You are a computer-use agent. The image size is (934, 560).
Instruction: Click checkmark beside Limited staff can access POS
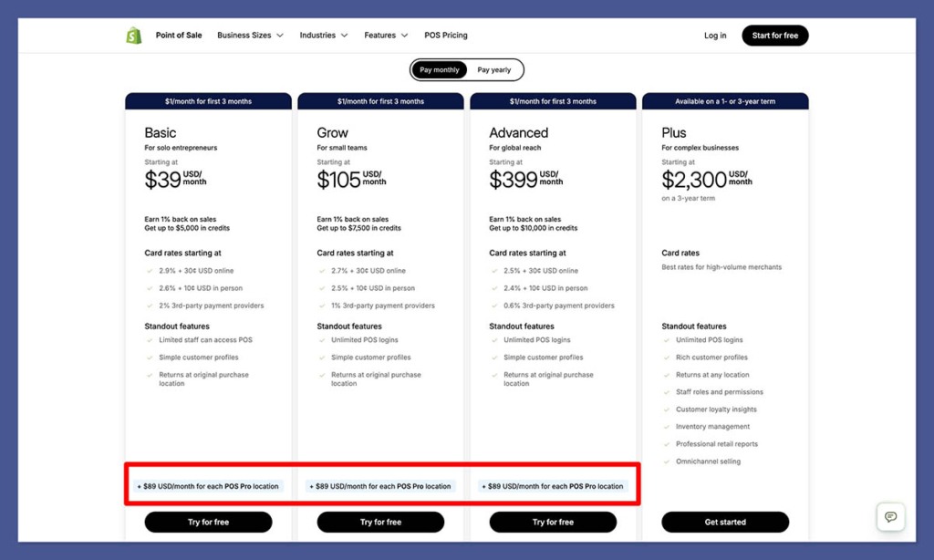click(150, 340)
